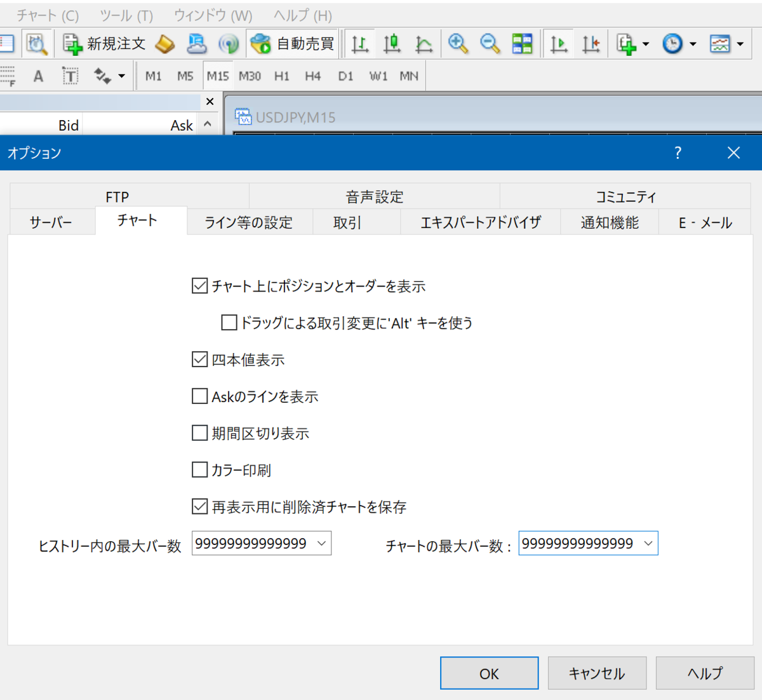Switch to the ライン等の設定 tab
The height and width of the screenshot is (700, 762).
pyautogui.click(x=248, y=222)
